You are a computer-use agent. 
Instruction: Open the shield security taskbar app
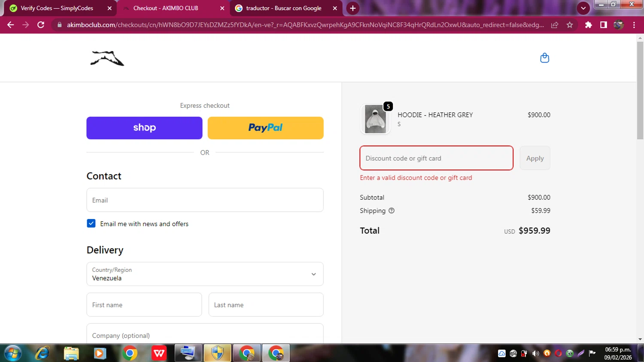[x=217, y=353]
